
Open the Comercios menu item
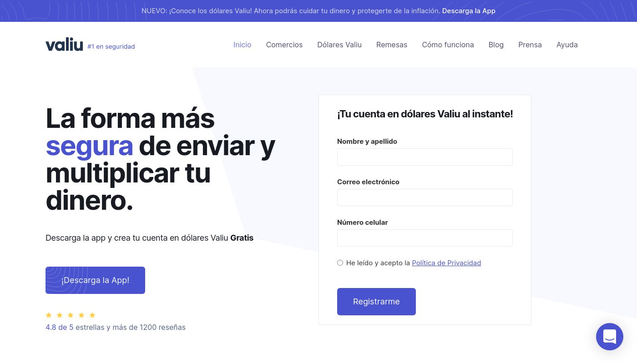coord(284,45)
